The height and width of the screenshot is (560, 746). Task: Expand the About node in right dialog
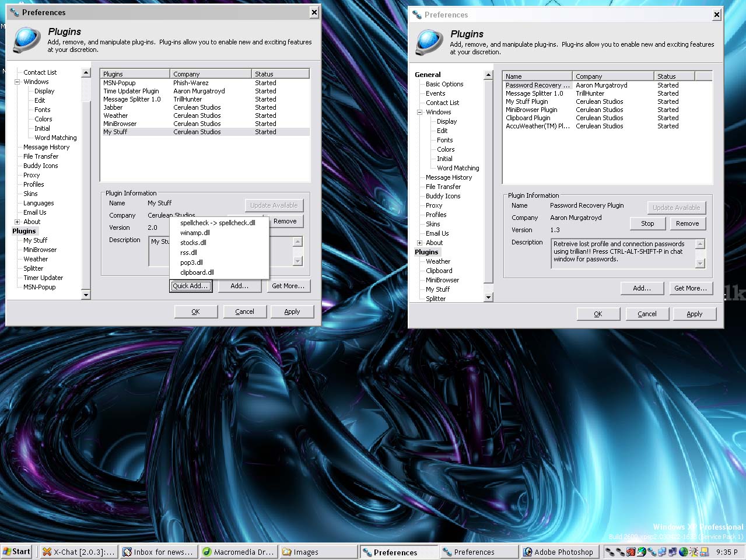coord(419,243)
